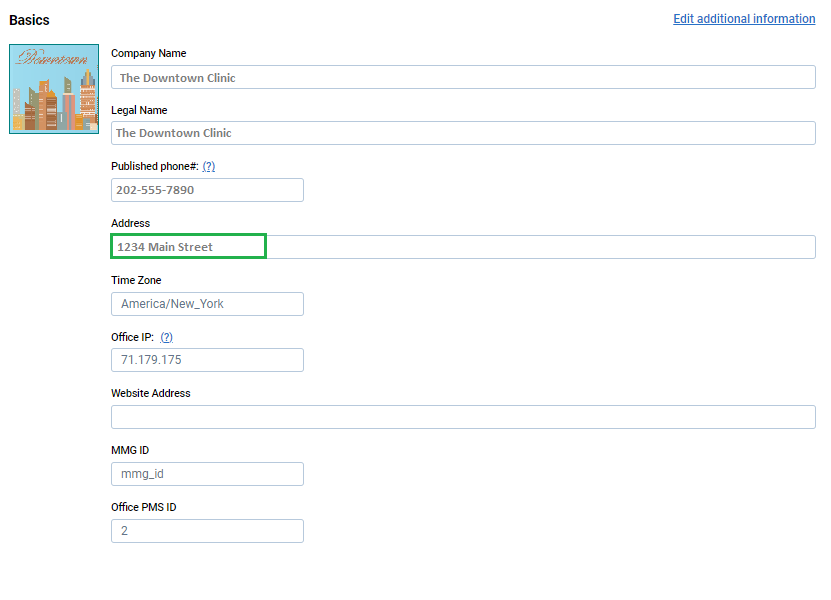Select the Published phone number field
The width and height of the screenshot is (831, 600).
(207, 190)
